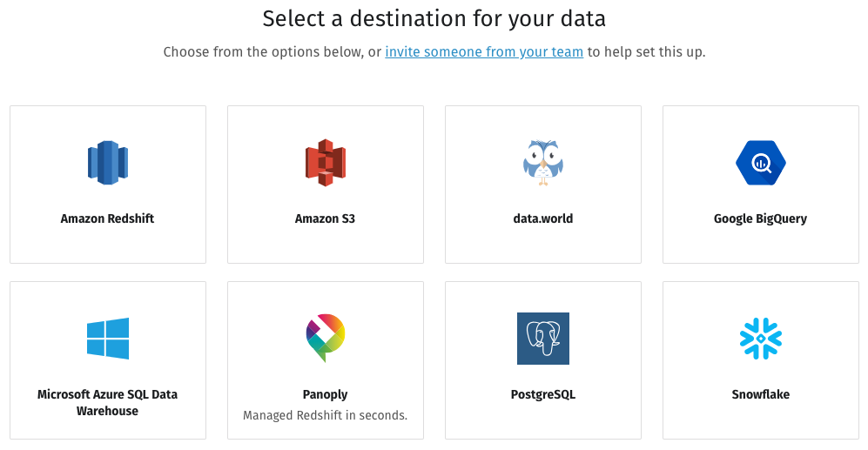Open the "invite someone from your team" link

click(x=484, y=52)
